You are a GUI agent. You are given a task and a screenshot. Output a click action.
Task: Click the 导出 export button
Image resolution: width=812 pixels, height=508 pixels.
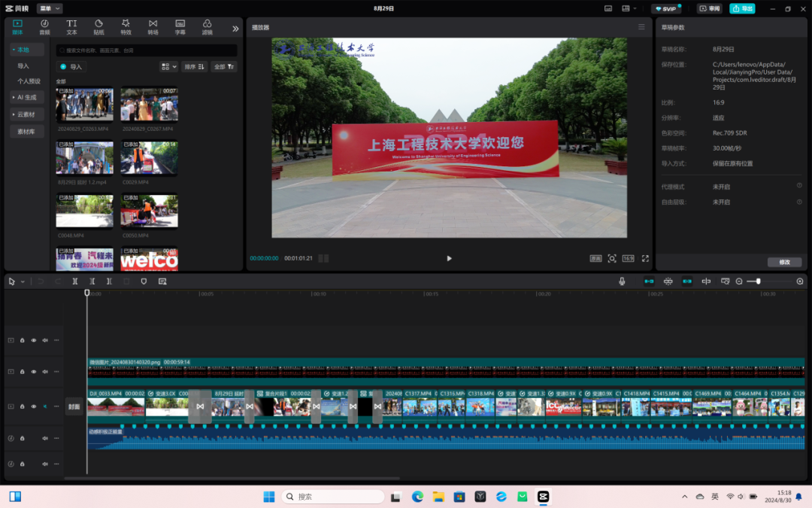[x=742, y=8]
